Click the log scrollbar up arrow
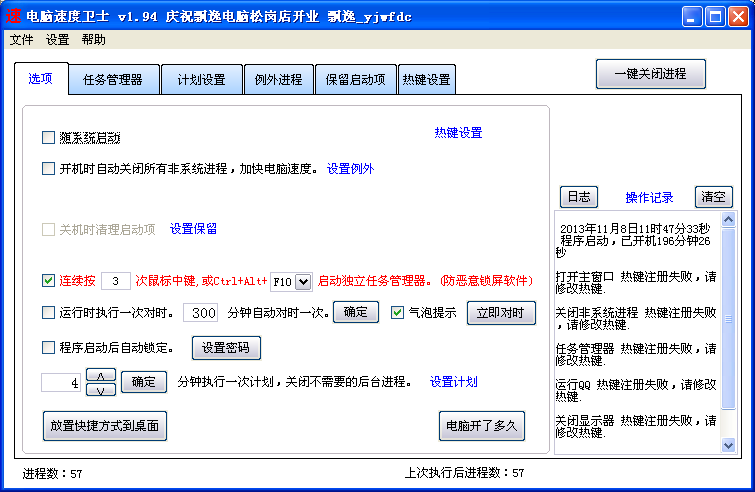This screenshot has width=755, height=492. pos(728,220)
